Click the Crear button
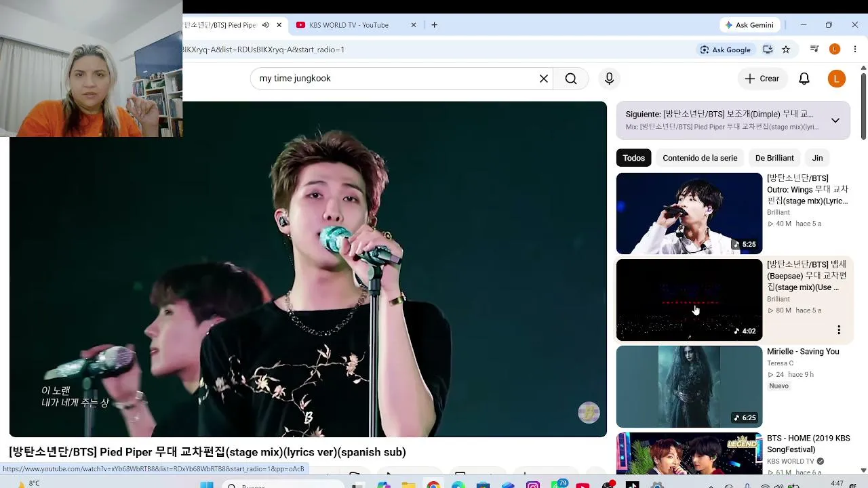This screenshot has width=868, height=488. [762, 79]
